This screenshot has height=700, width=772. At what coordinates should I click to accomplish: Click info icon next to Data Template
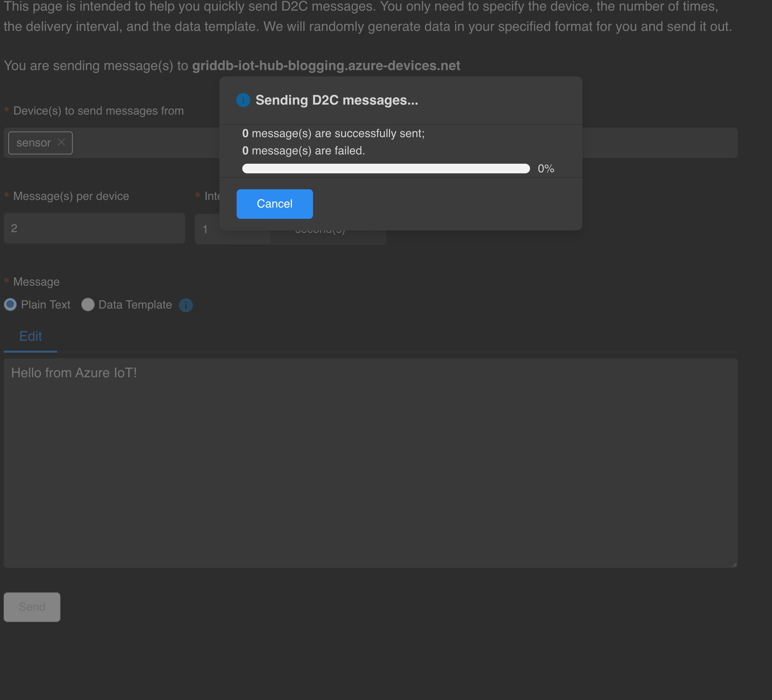tap(186, 305)
